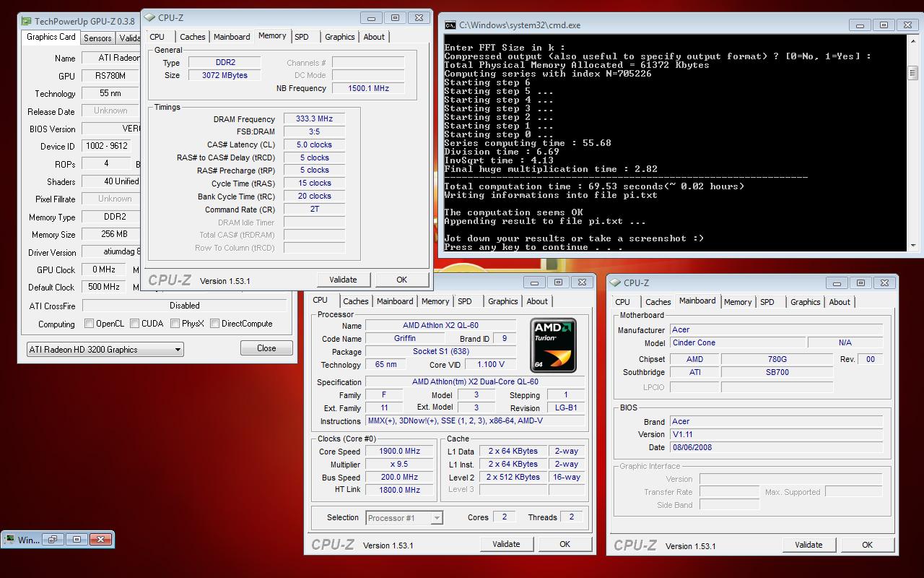The height and width of the screenshot is (578, 924).
Task: Click the GPU-Z title bar icon
Action: point(26,22)
